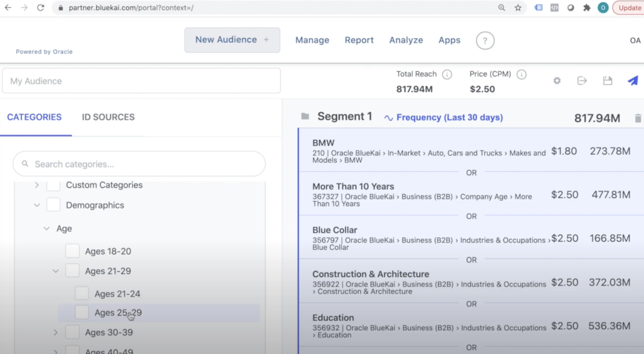
Task: Switch to the ID SOURCES tab
Action: coord(108,117)
